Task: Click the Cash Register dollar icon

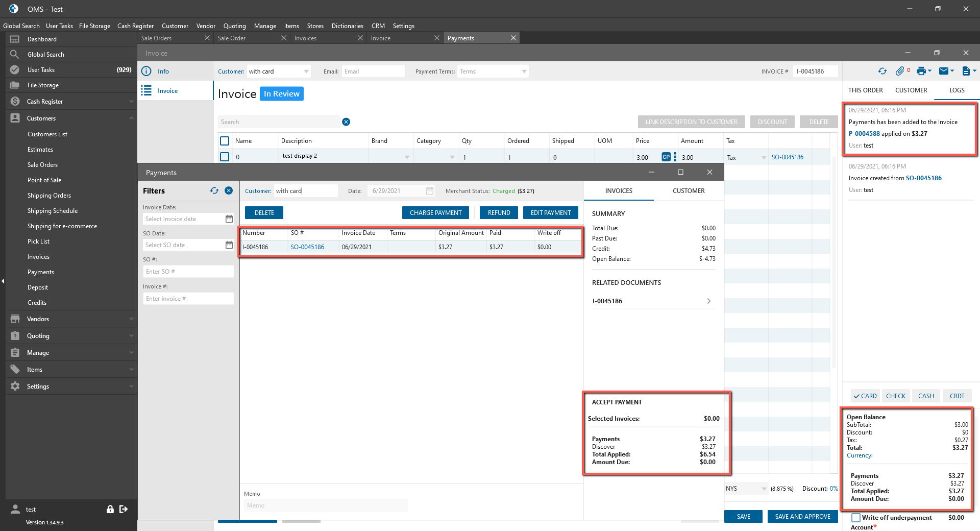Action: tap(15, 102)
